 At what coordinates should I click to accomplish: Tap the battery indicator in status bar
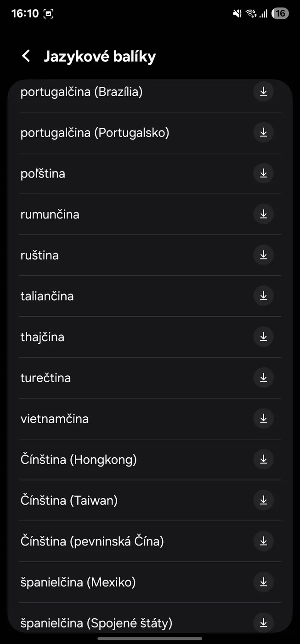(x=280, y=13)
